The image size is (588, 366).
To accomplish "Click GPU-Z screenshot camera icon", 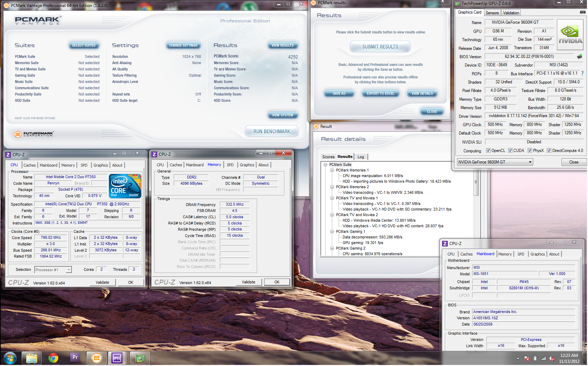I will pos(582,12).
